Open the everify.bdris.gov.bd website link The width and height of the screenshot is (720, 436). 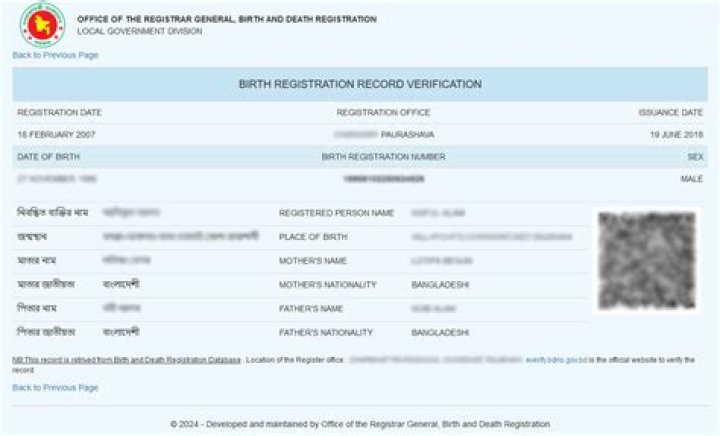(x=558, y=359)
